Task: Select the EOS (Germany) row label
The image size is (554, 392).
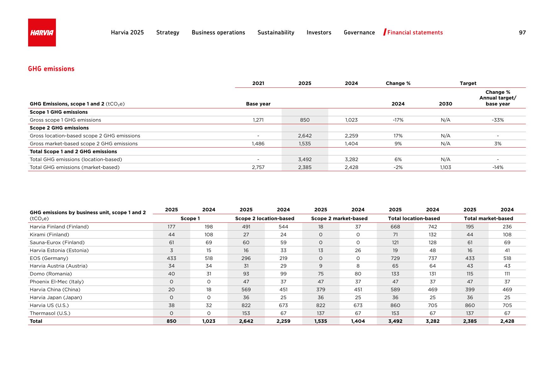Action: [49, 258]
